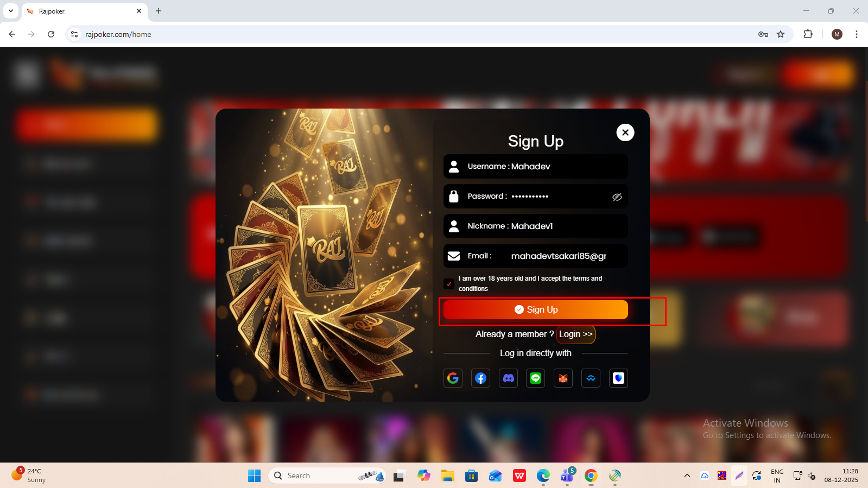868x488 pixels.
Task: Choose Facebook login icon
Action: pos(480,378)
